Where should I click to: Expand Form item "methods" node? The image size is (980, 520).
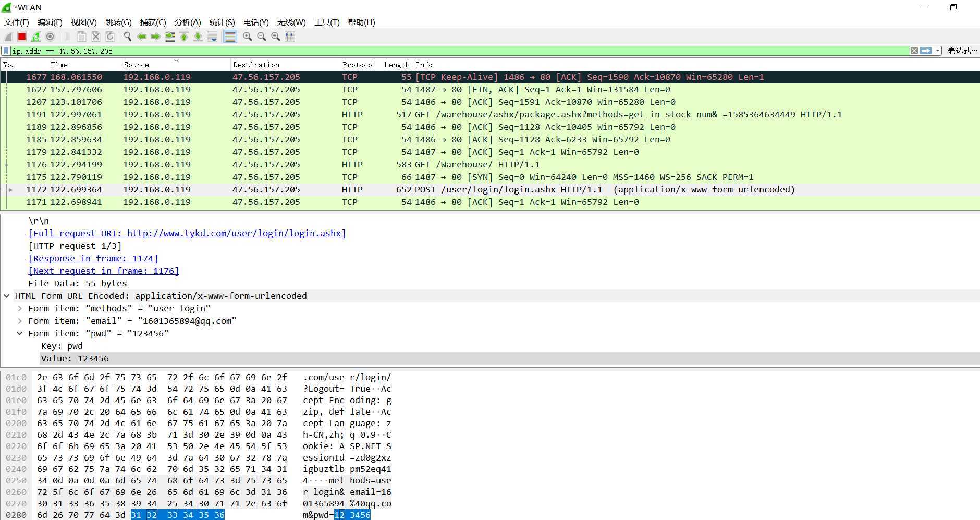pyautogui.click(x=20, y=308)
